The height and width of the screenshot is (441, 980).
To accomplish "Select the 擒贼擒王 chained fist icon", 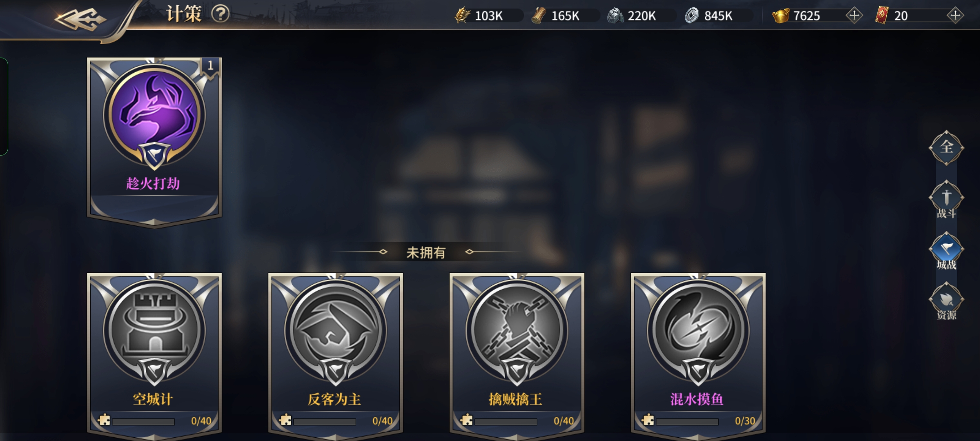I will point(517,330).
